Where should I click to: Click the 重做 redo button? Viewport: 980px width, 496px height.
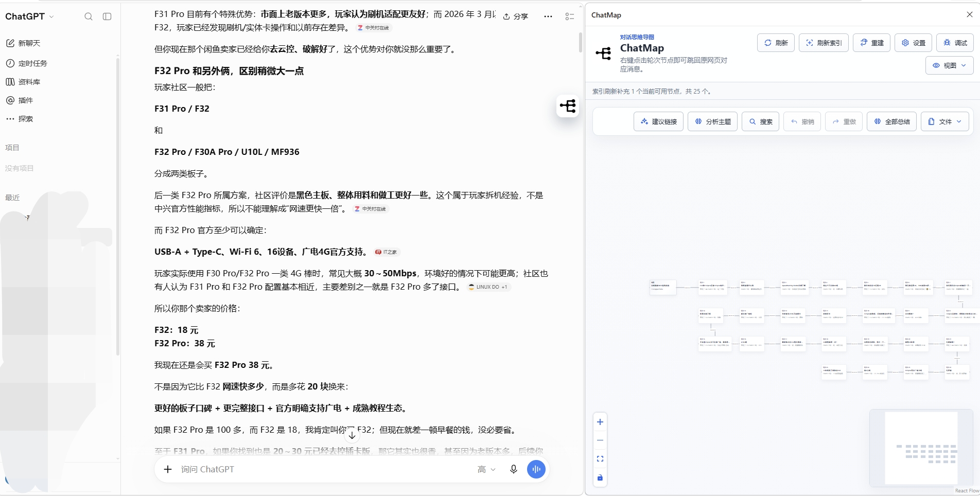coord(844,121)
